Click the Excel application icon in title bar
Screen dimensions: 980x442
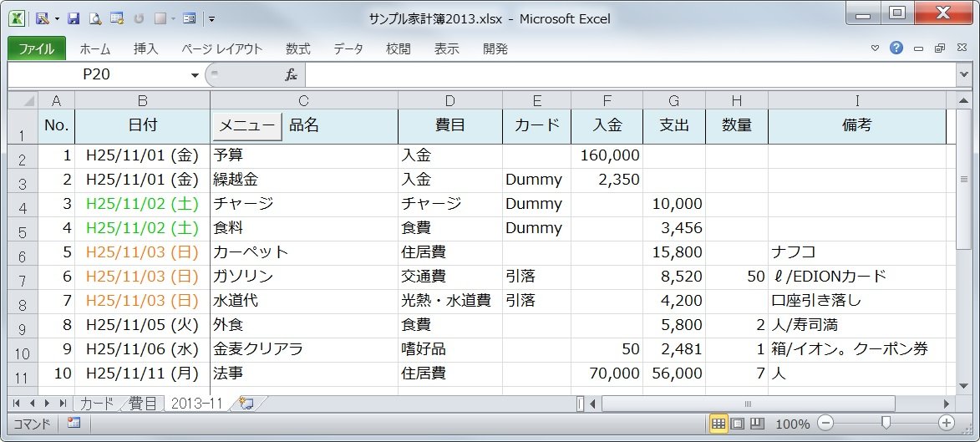[17, 18]
